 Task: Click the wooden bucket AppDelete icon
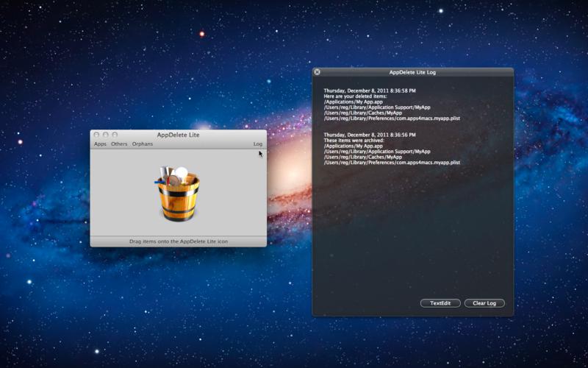coord(178,193)
